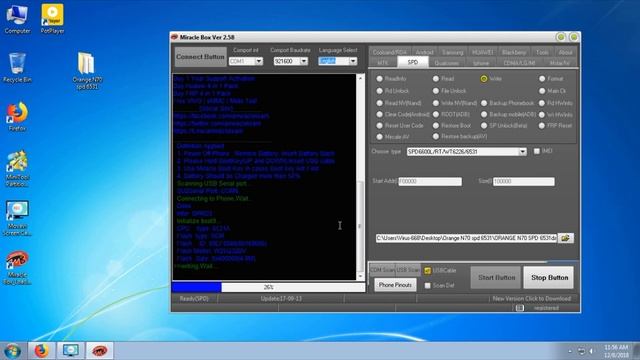Viewport: 640px width, 360px height.
Task: Switch to About tab
Action: coord(565,52)
